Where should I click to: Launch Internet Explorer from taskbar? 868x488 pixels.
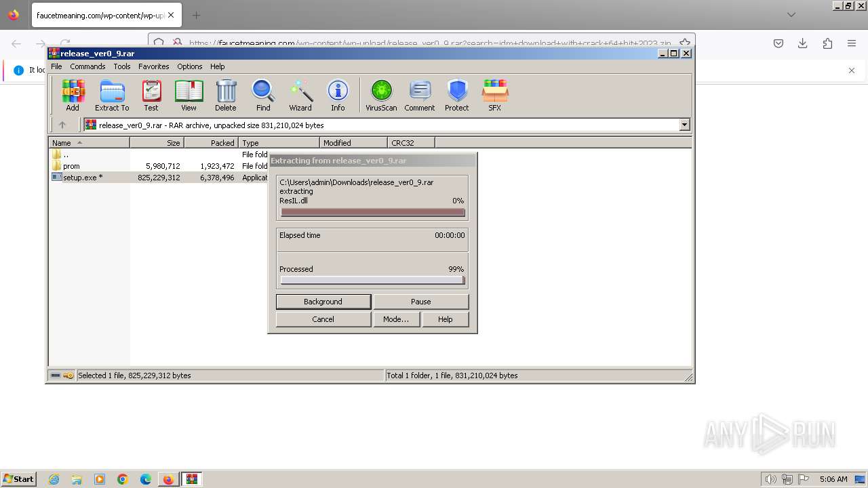(54, 479)
